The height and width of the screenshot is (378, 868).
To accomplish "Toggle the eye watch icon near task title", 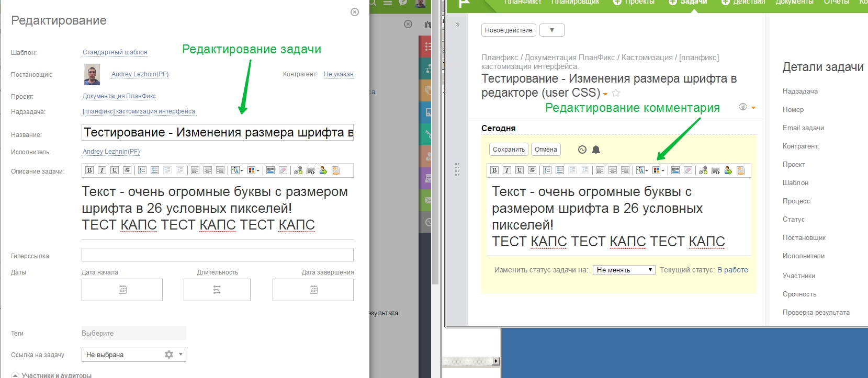I will 742,107.
